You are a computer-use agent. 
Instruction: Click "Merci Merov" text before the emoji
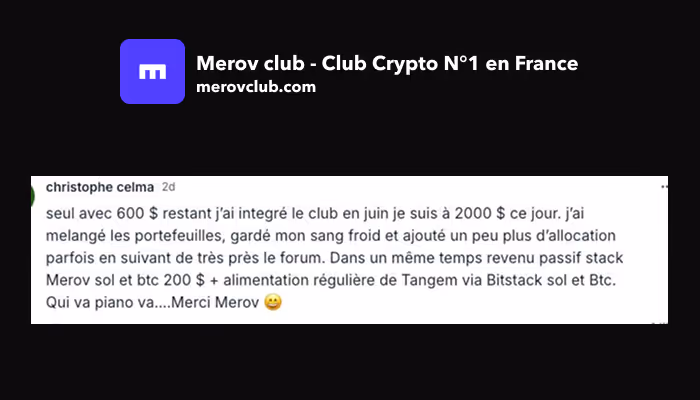point(215,303)
